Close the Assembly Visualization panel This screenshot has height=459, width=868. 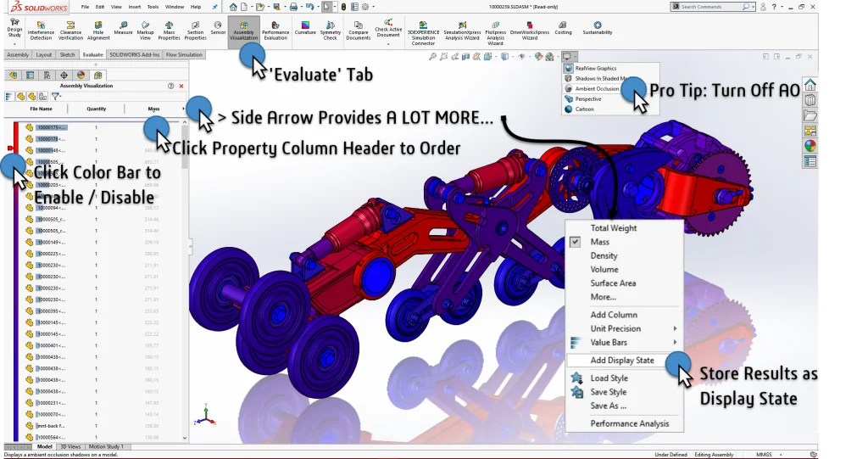click(x=182, y=86)
